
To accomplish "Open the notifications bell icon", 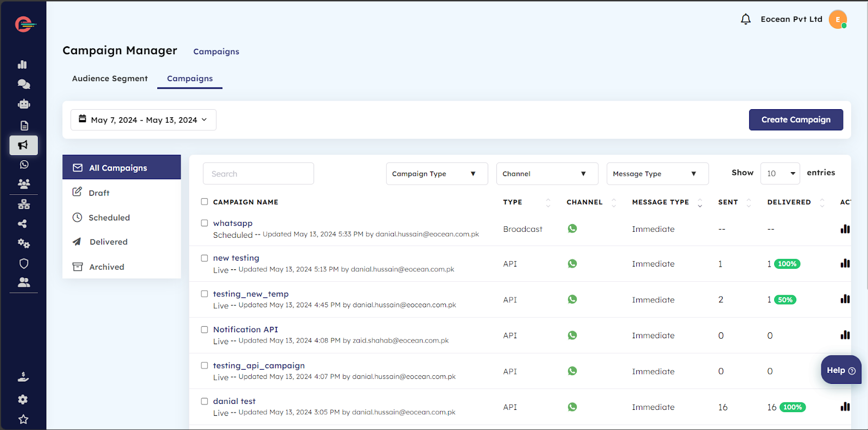I will pyautogui.click(x=745, y=20).
